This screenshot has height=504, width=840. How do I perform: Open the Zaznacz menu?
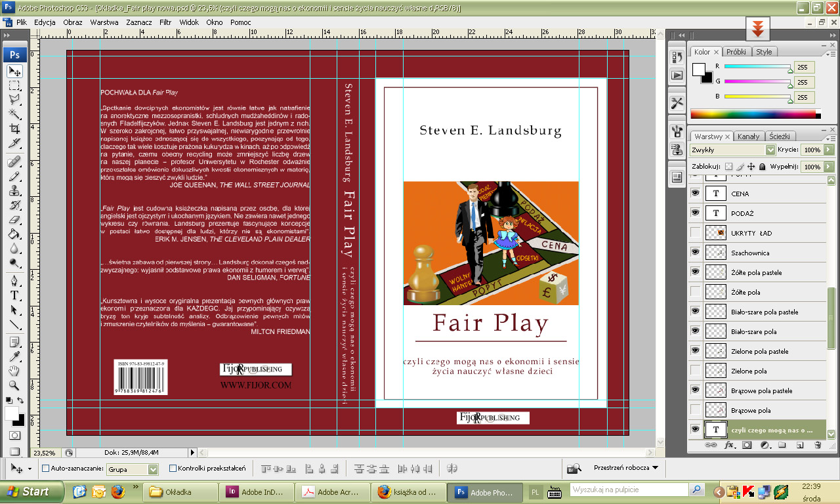[139, 22]
